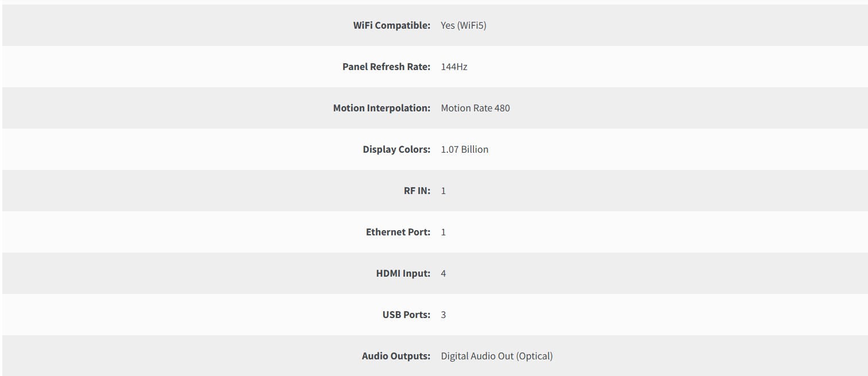Screen dimensions: 868x376
Task: Click the value '3' beside USB Ports
Action: [443, 315]
